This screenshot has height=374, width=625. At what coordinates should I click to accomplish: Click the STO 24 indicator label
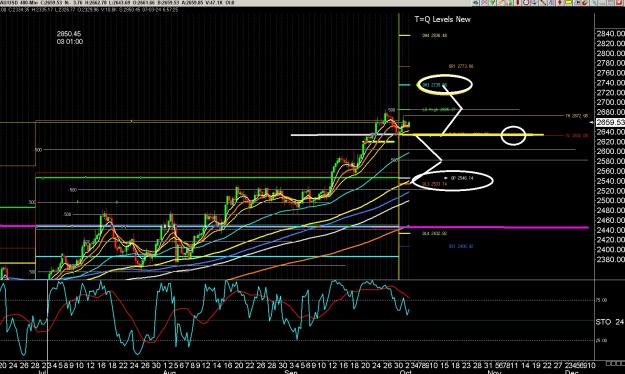tap(610, 322)
